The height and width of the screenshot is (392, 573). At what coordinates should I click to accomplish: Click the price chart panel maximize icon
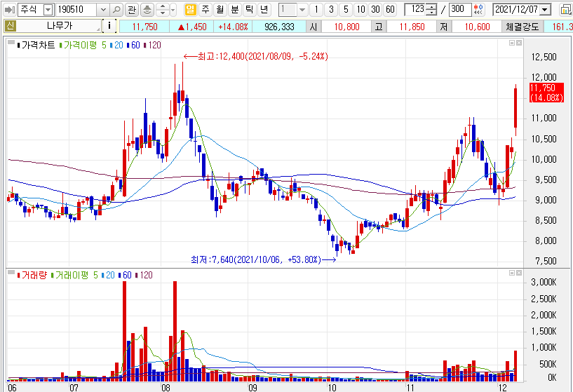[512, 43]
